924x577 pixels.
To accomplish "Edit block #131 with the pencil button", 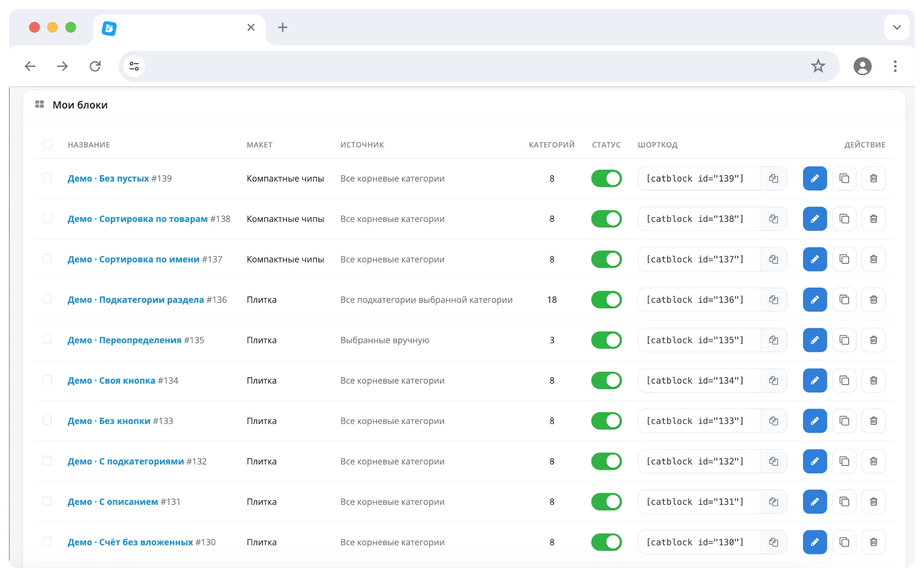I will pyautogui.click(x=815, y=502).
